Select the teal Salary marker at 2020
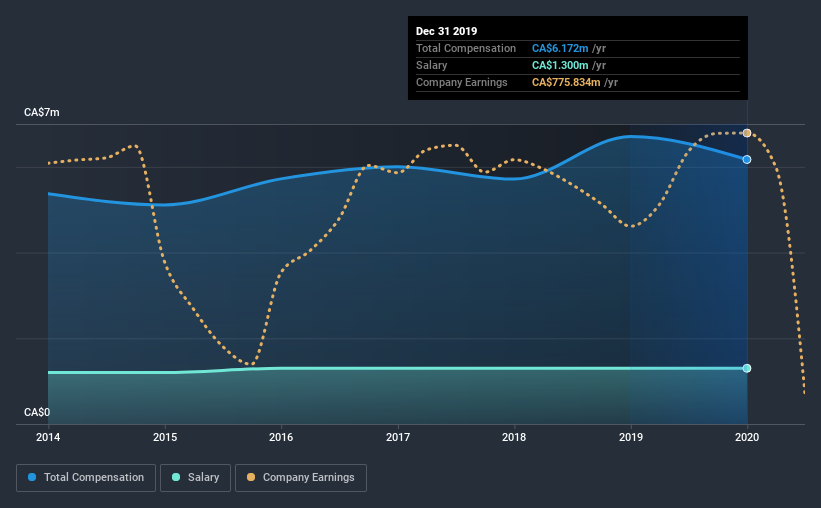Screen dimensions: 821x508 pyautogui.click(x=747, y=368)
